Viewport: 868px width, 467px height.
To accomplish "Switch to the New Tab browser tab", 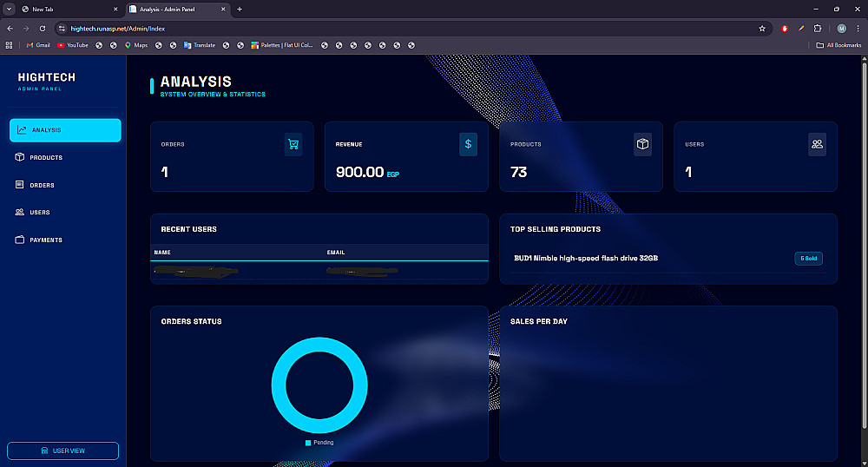I will point(68,9).
